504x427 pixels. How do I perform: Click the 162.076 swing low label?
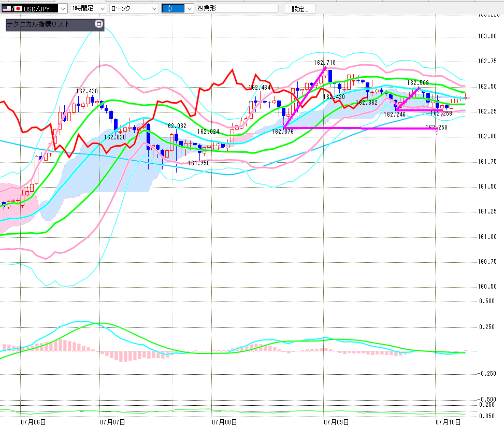click(x=282, y=131)
